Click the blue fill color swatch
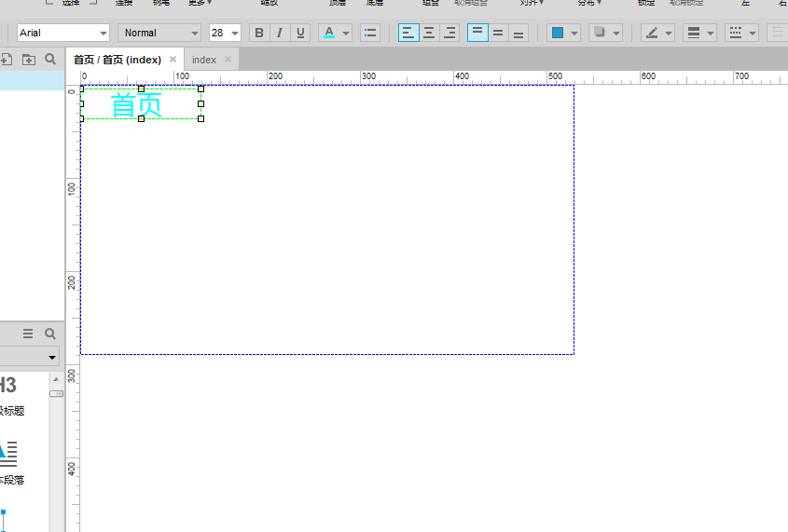Screen dimensions: 788x532 tap(558, 33)
